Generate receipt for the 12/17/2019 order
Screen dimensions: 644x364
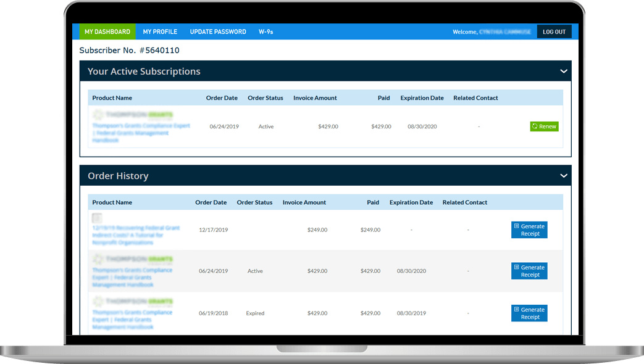529,230
